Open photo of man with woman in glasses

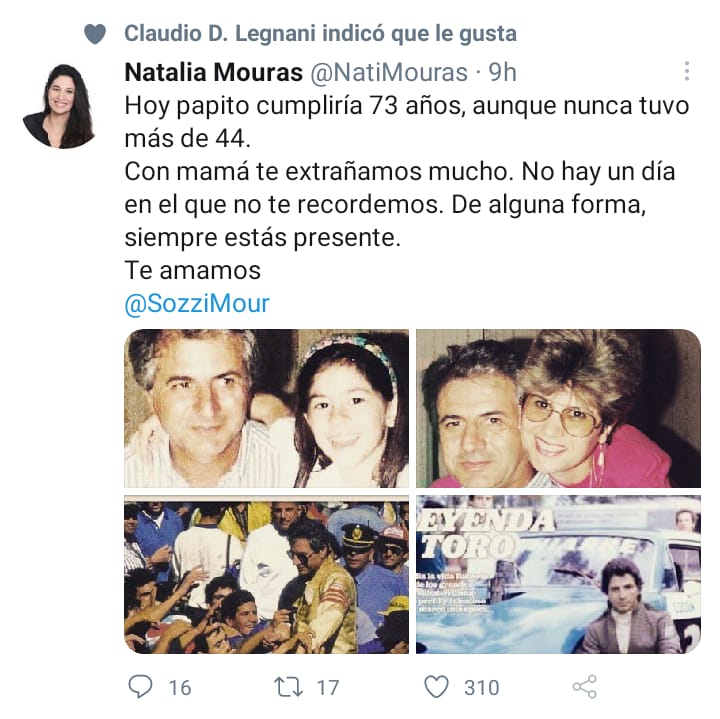click(x=558, y=408)
